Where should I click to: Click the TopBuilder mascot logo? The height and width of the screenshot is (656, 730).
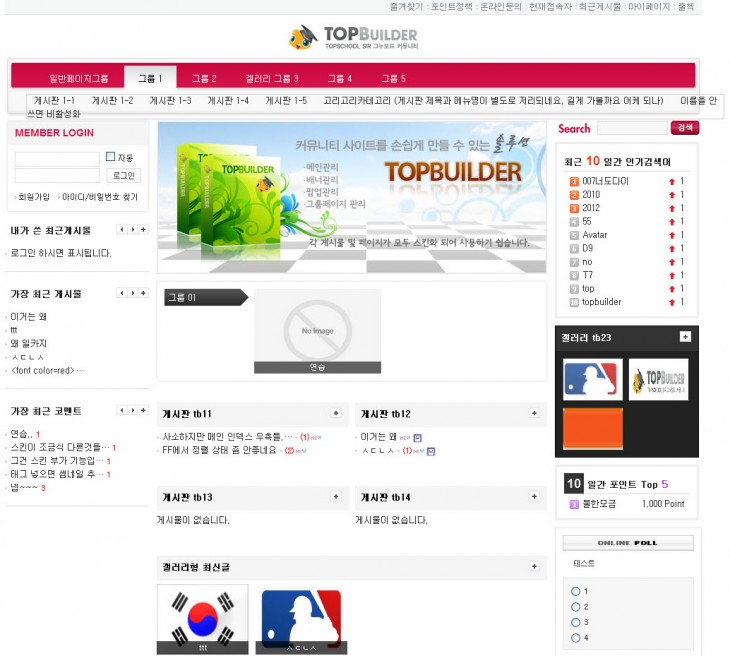tap(303, 37)
